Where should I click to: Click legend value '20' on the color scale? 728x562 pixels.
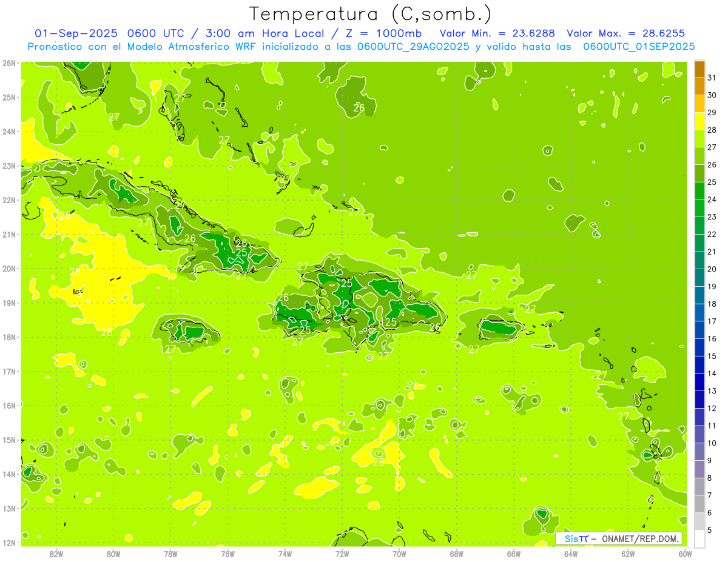click(x=712, y=269)
